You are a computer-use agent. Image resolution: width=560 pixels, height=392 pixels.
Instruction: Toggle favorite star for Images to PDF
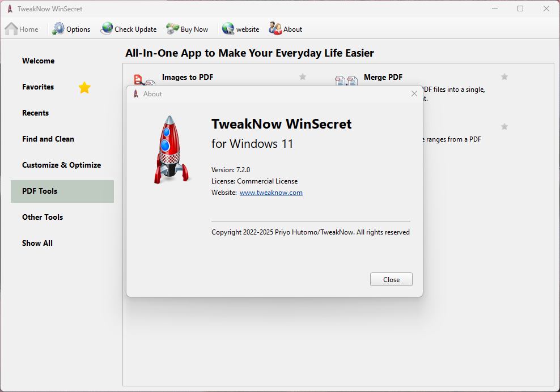[x=303, y=77]
